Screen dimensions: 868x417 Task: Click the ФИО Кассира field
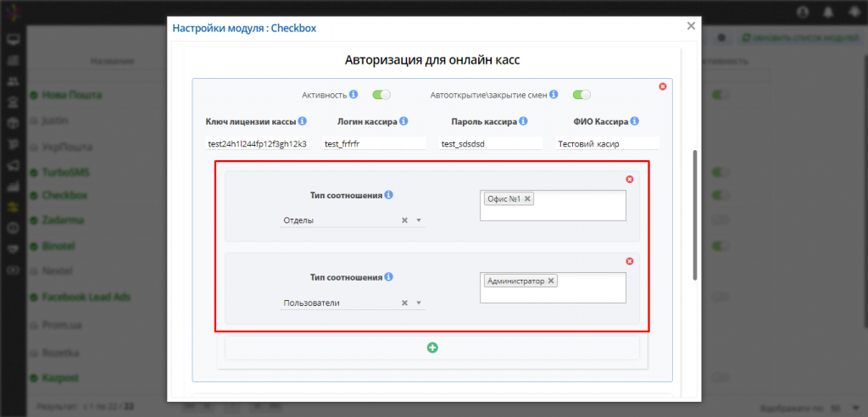(608, 143)
